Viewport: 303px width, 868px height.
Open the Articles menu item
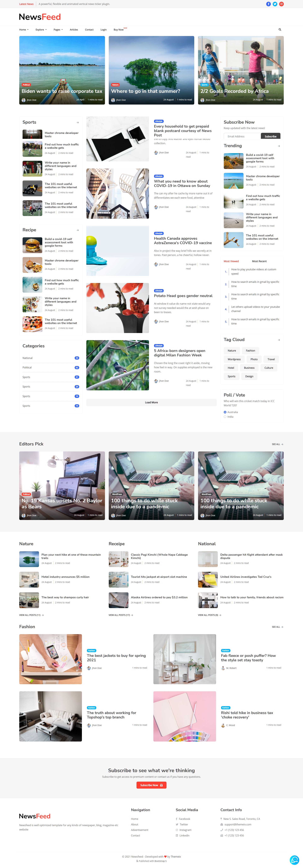click(74, 30)
